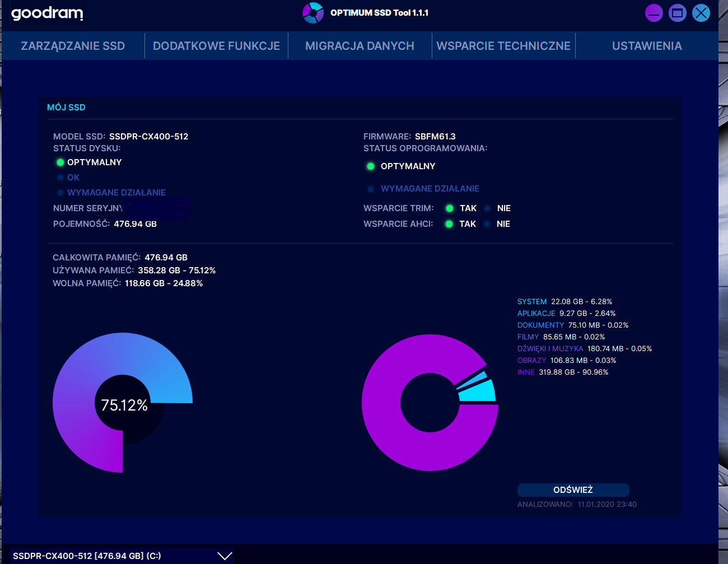Click the Całkowita Pamięć 476.94 GB value

coord(166,258)
